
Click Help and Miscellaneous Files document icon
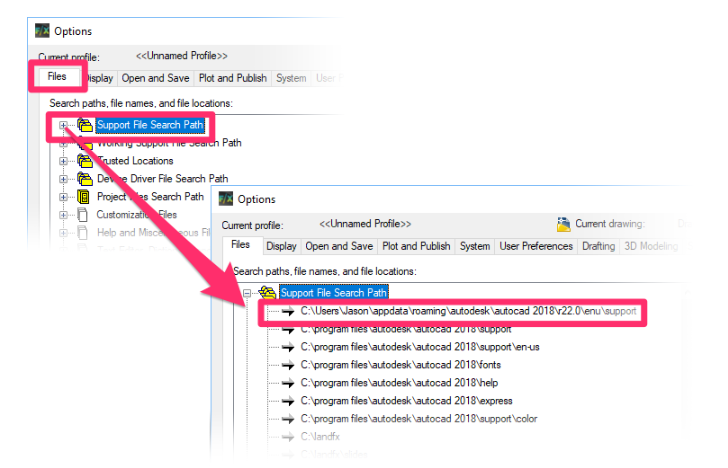coord(83,233)
